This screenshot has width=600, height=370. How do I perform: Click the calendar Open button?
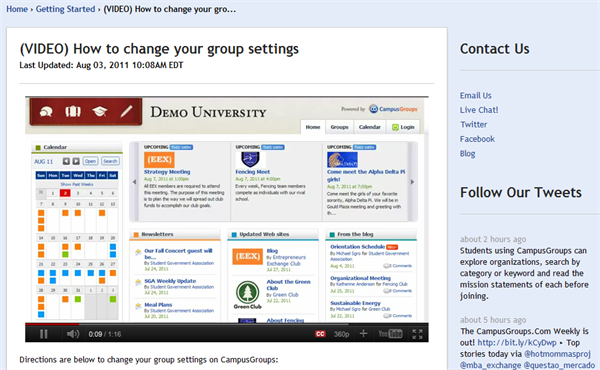click(x=90, y=161)
